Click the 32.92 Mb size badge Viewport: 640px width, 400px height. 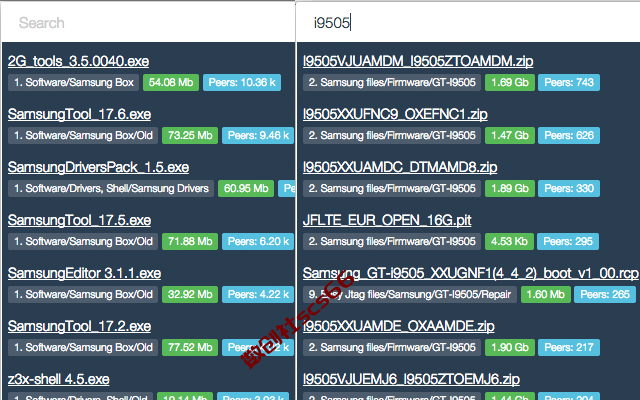point(190,295)
